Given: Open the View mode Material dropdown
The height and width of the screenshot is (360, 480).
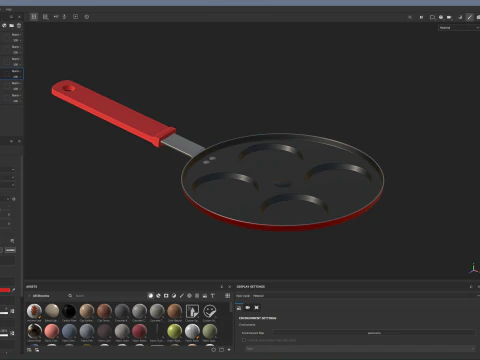Looking at the screenshot, I should click(x=365, y=296).
